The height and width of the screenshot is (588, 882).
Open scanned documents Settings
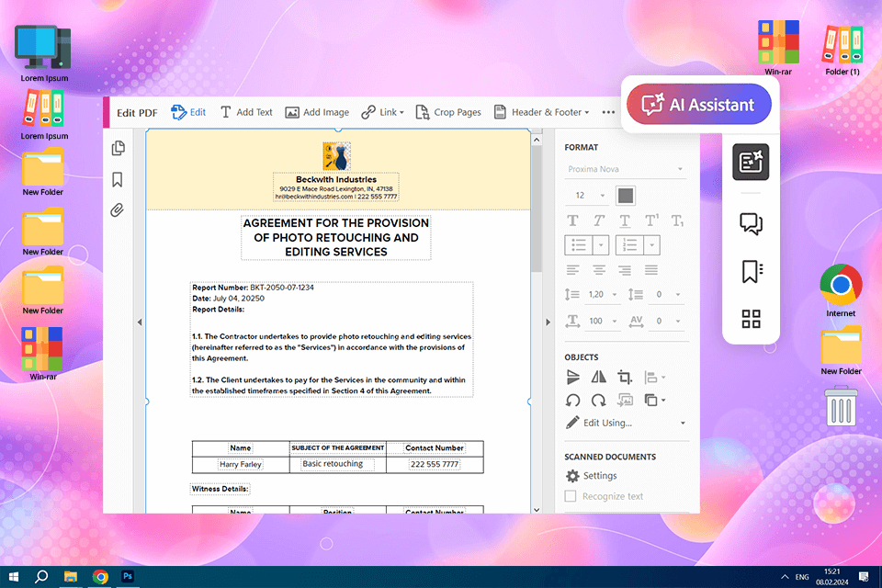[x=591, y=476]
